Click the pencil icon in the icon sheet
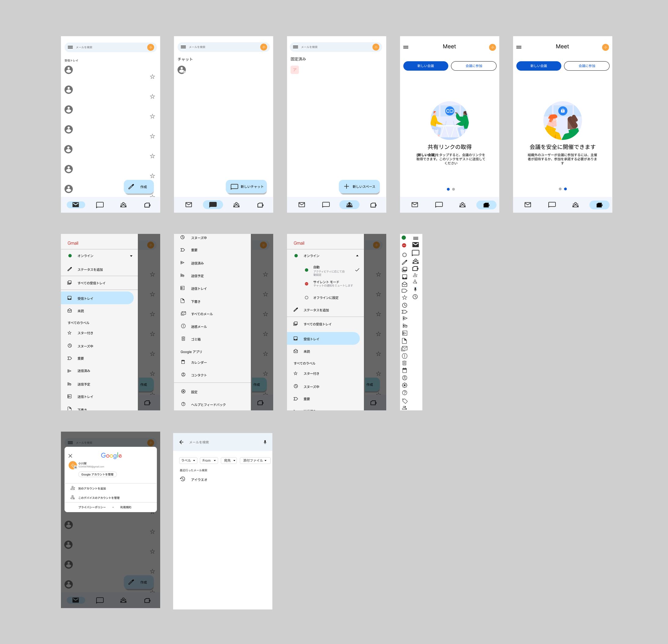 404,262
